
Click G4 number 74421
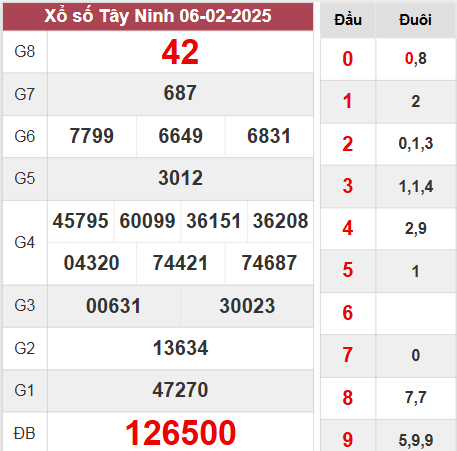(180, 263)
